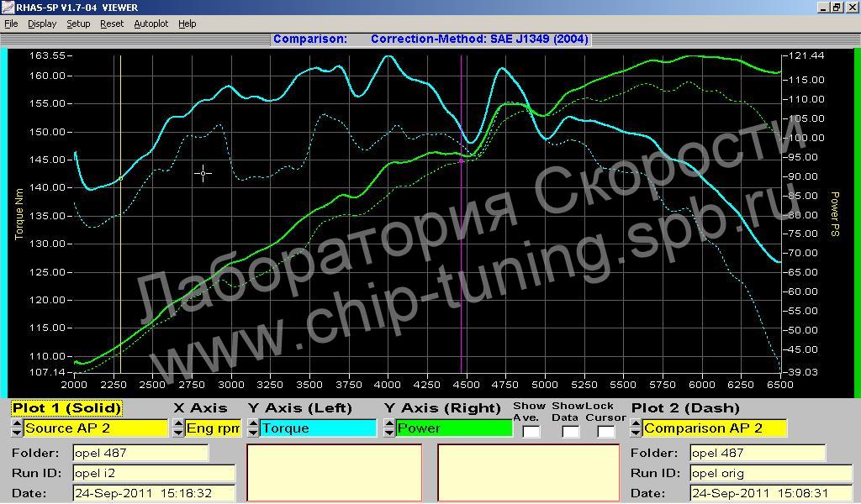The image size is (861, 504).
Task: Toggle the Show Ave. checkbox
Action: [531, 432]
